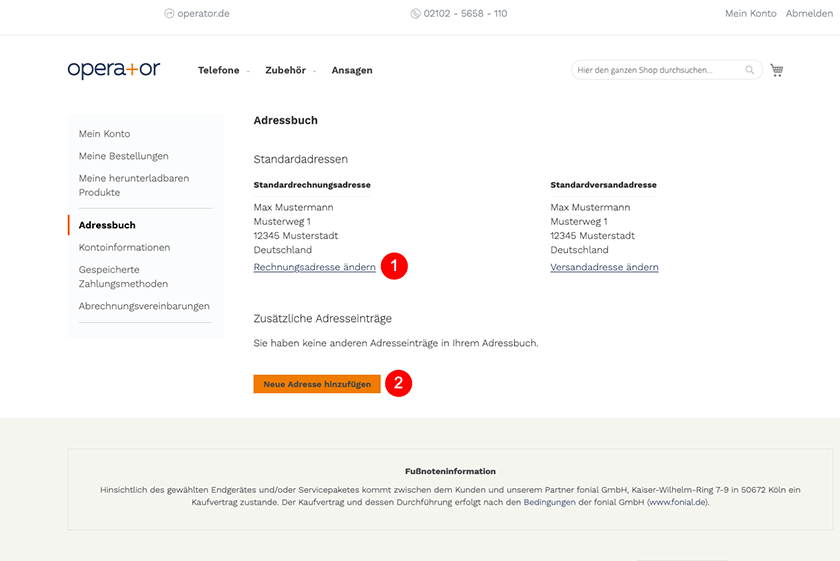Open the Bedingungen link in footnote
The image size is (840, 561).
[x=549, y=502]
